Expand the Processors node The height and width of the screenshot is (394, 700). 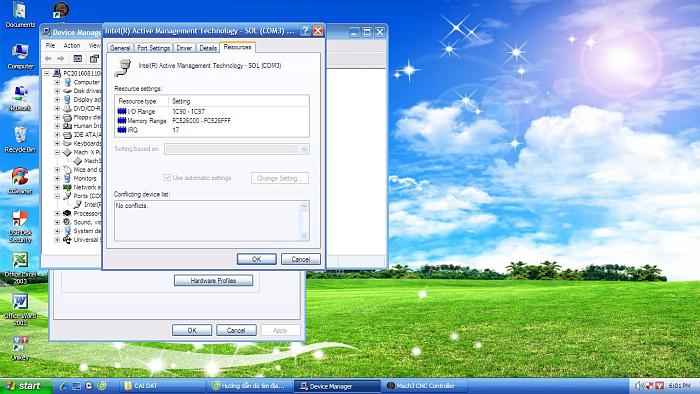tap(57, 214)
